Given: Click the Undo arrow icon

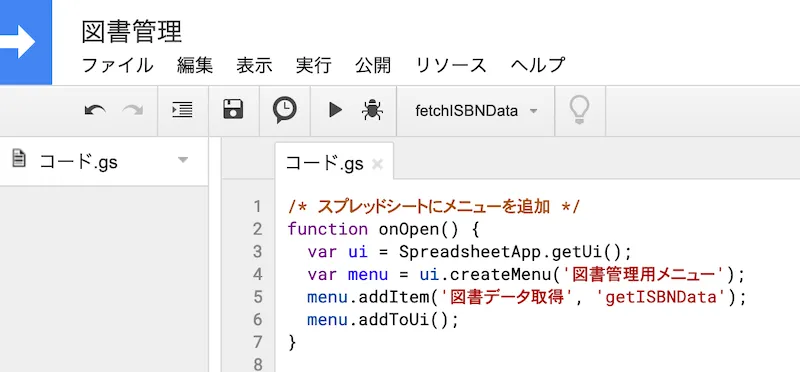Looking at the screenshot, I should (x=95, y=110).
